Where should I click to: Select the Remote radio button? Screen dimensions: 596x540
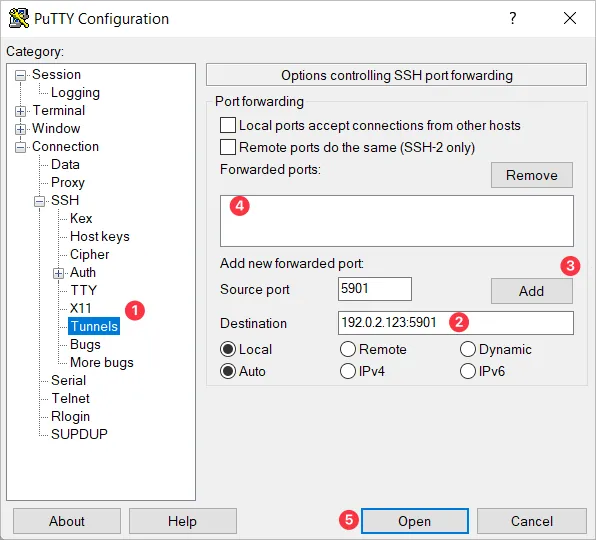pos(348,349)
